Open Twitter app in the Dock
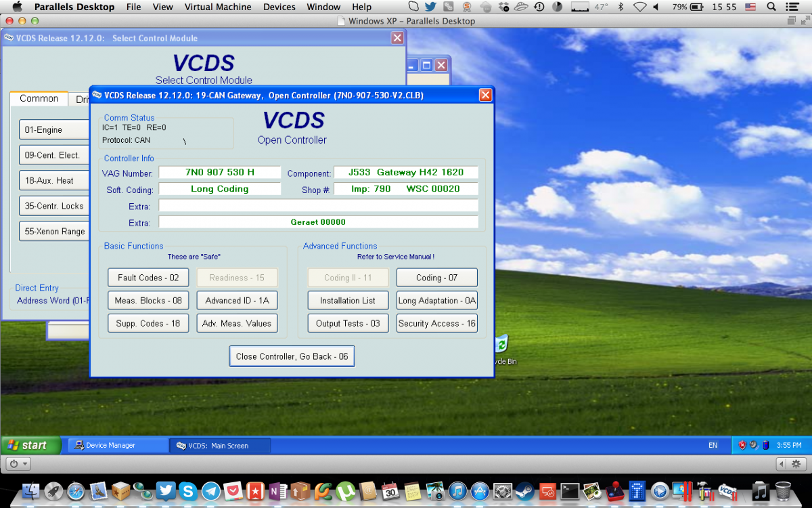 click(x=166, y=491)
